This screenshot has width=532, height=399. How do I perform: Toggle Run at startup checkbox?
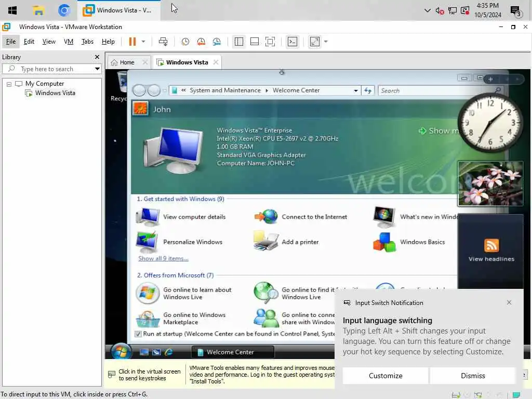pyautogui.click(x=138, y=334)
